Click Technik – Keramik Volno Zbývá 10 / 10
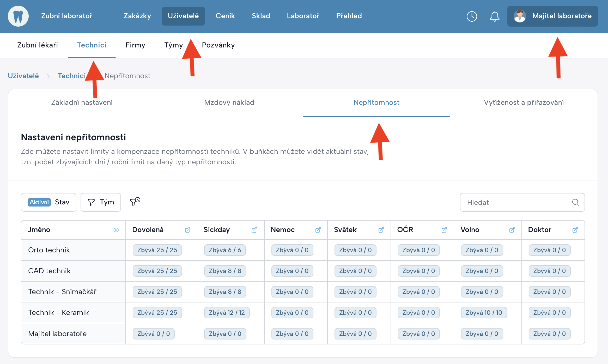Image resolution: width=608 pixels, height=364 pixels. click(484, 313)
